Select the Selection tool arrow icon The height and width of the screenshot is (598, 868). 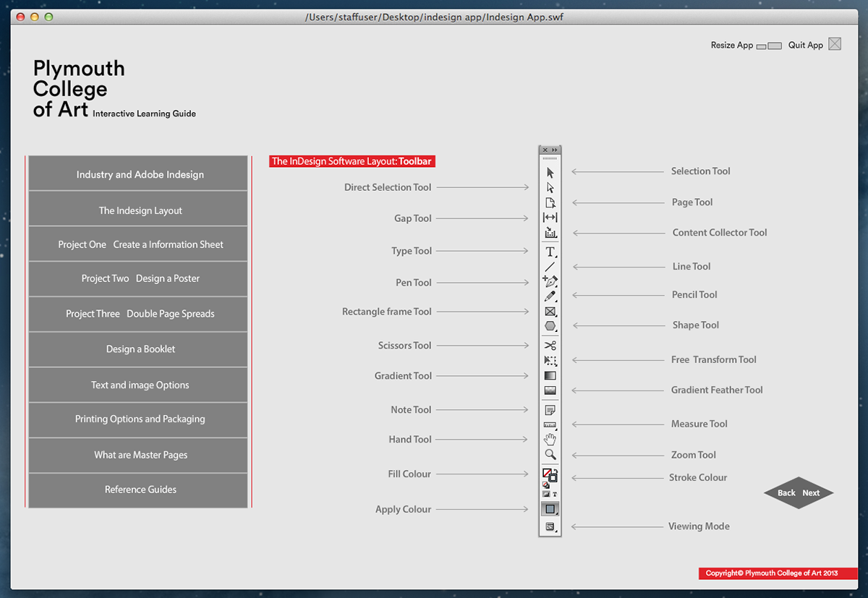[x=550, y=173]
